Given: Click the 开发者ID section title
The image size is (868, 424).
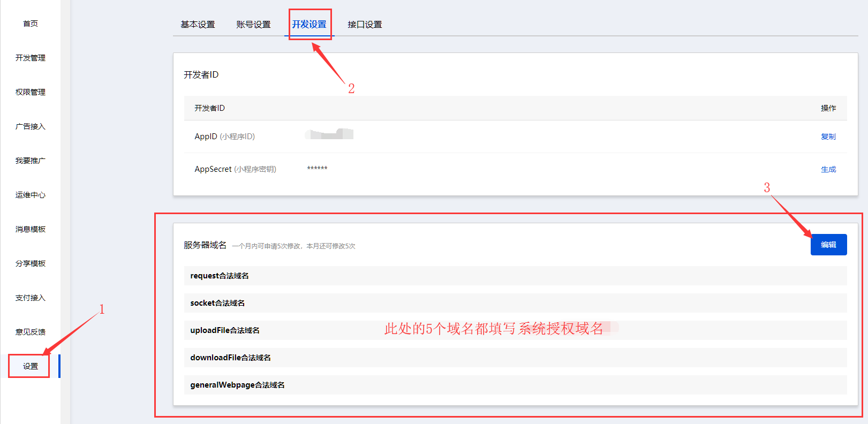Looking at the screenshot, I should pyautogui.click(x=201, y=75).
